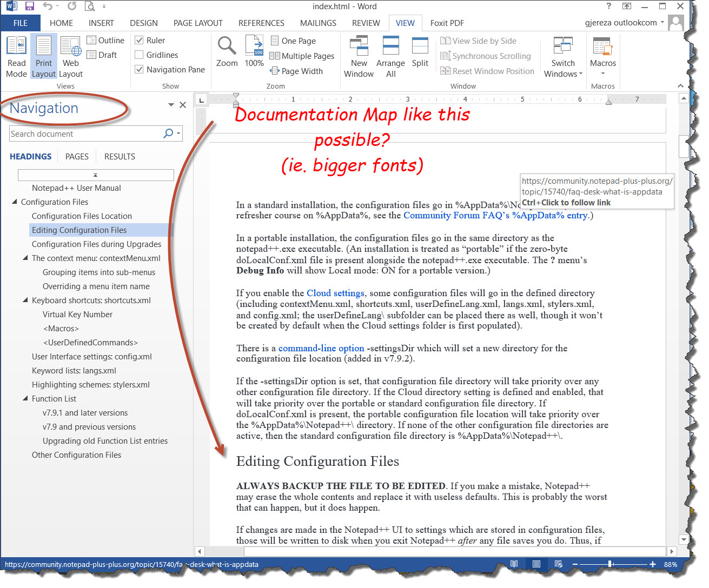Follow the Cloud settings link
709x588 pixels.
point(335,293)
